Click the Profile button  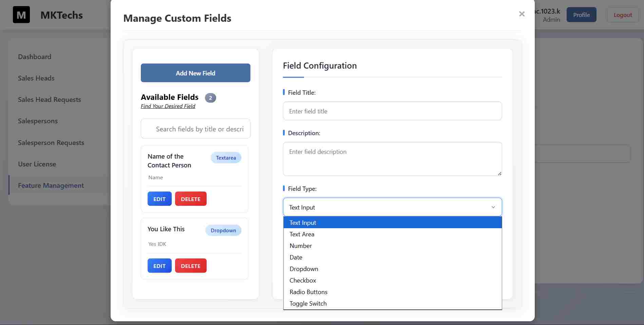(582, 15)
